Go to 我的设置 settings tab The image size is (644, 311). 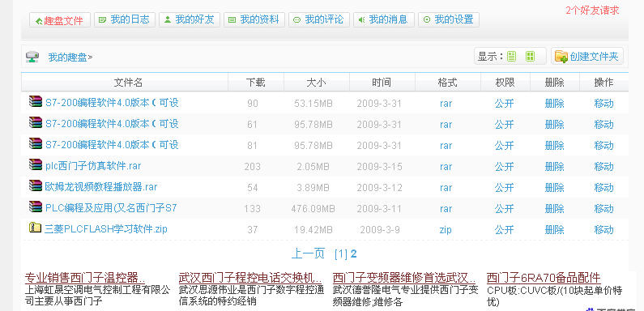pyautogui.click(x=449, y=19)
